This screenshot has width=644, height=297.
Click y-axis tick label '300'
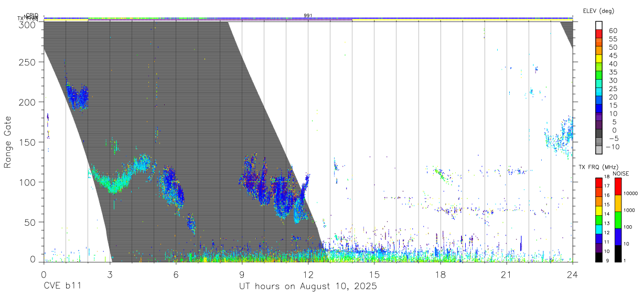pyautogui.click(x=27, y=25)
